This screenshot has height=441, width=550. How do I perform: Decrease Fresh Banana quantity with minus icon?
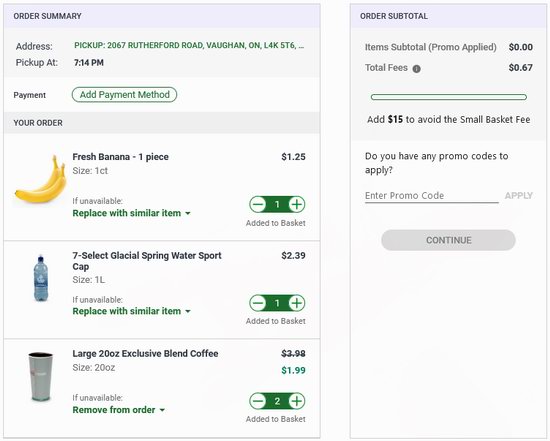pyautogui.click(x=258, y=204)
